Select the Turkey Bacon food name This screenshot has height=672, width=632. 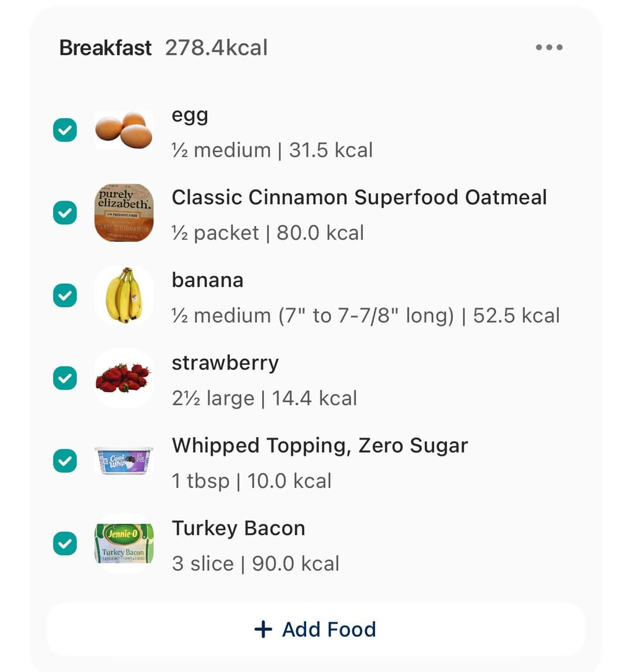(x=238, y=528)
